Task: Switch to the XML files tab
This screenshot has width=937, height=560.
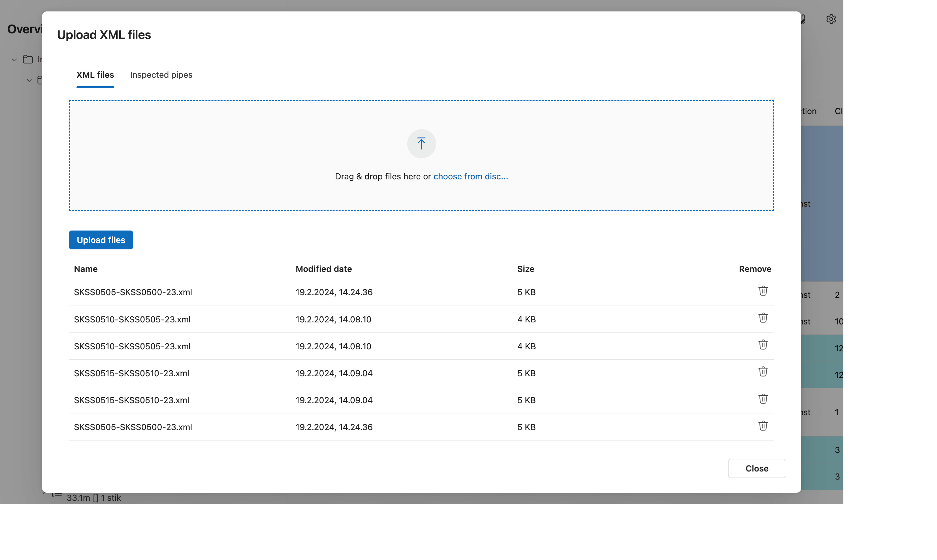Action: [95, 75]
